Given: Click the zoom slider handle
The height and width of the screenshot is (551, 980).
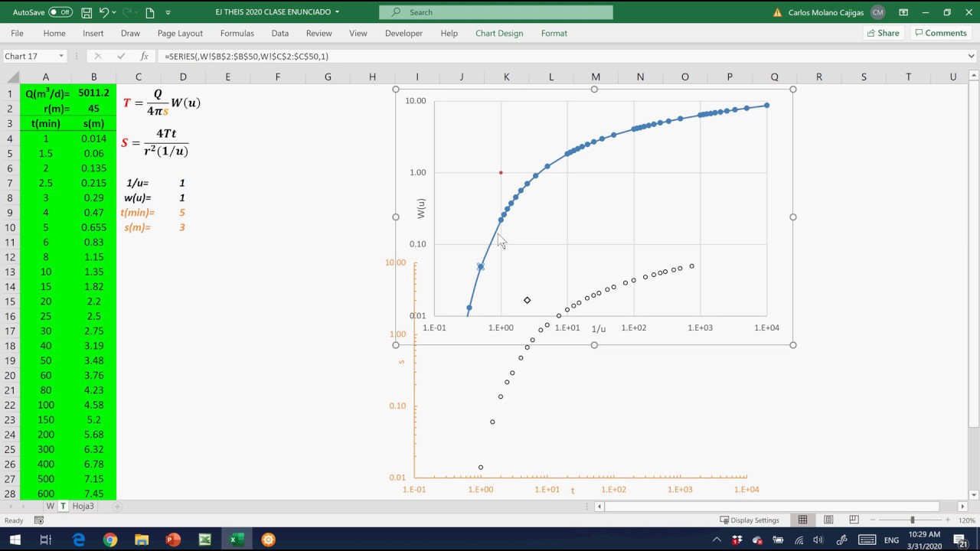Looking at the screenshot, I should [912, 520].
